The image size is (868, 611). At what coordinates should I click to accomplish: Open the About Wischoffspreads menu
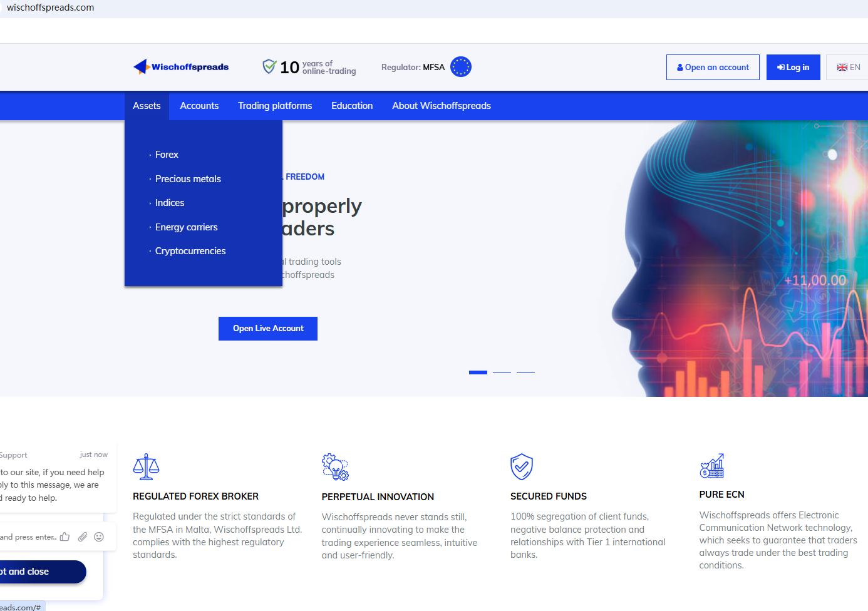click(x=442, y=106)
